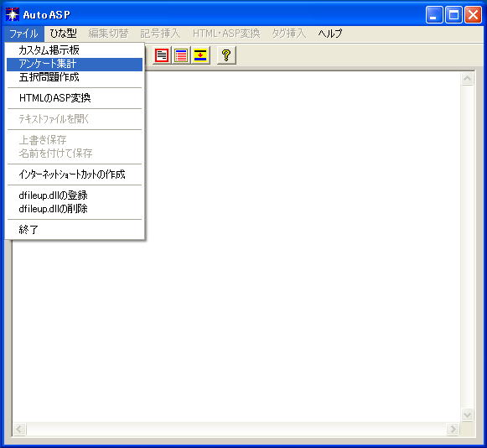Click the vertical scrollbar up arrow
The image size is (487, 448).
tap(468, 79)
